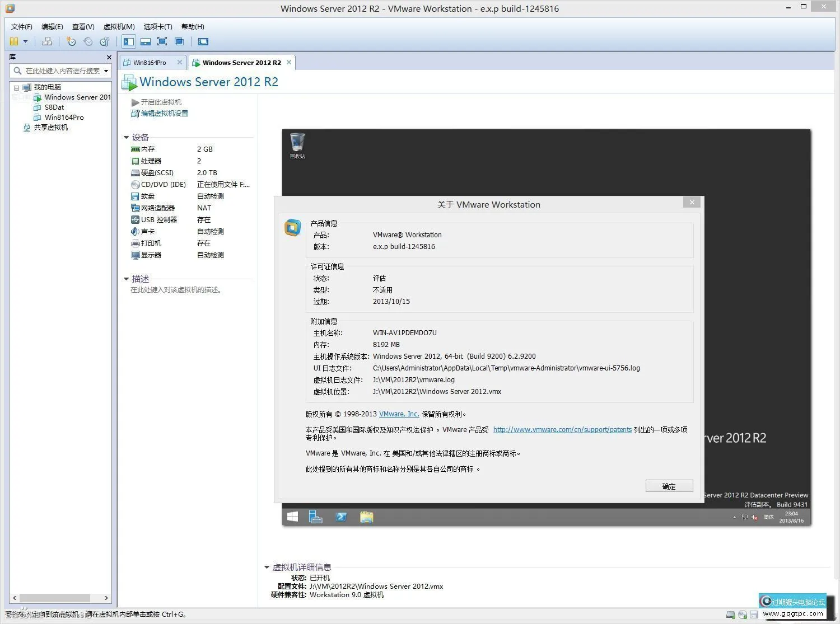Collapse the 我的电脑 tree node

(16, 87)
